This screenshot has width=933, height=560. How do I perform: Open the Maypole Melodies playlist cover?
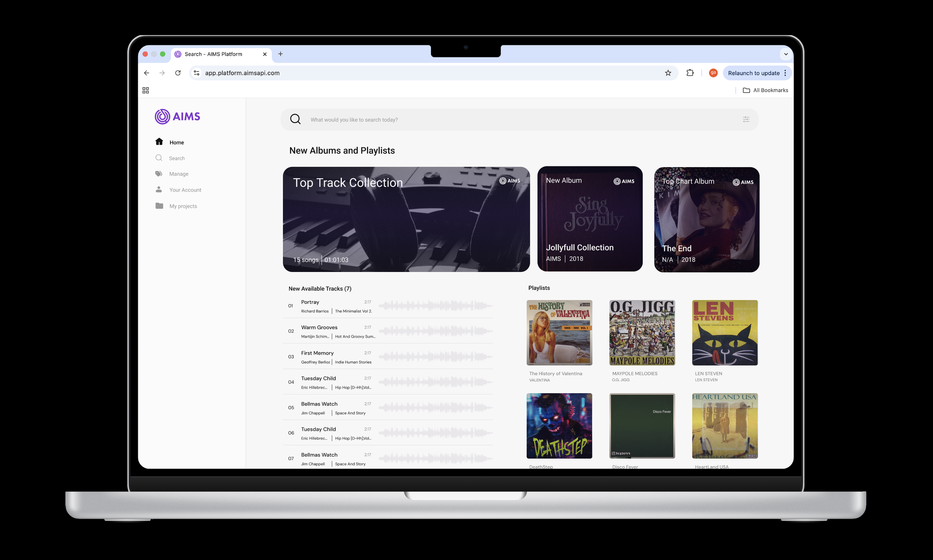[642, 332]
